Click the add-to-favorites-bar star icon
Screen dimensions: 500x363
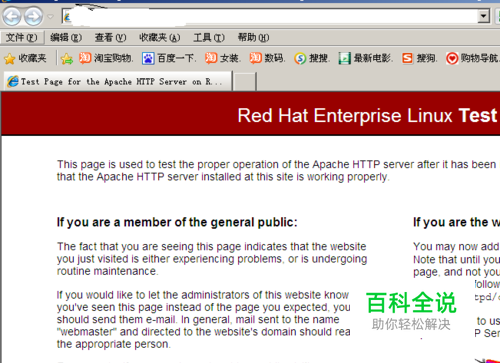[67, 59]
